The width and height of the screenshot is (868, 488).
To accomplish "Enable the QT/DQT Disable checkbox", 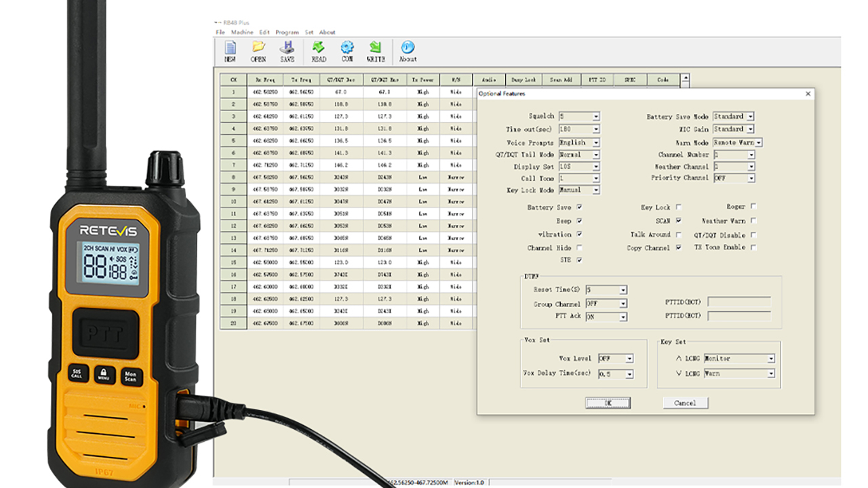I will coord(753,235).
